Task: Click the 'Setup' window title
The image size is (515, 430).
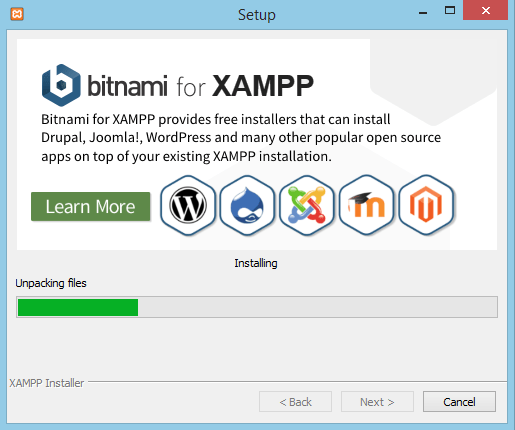Action: [257, 15]
